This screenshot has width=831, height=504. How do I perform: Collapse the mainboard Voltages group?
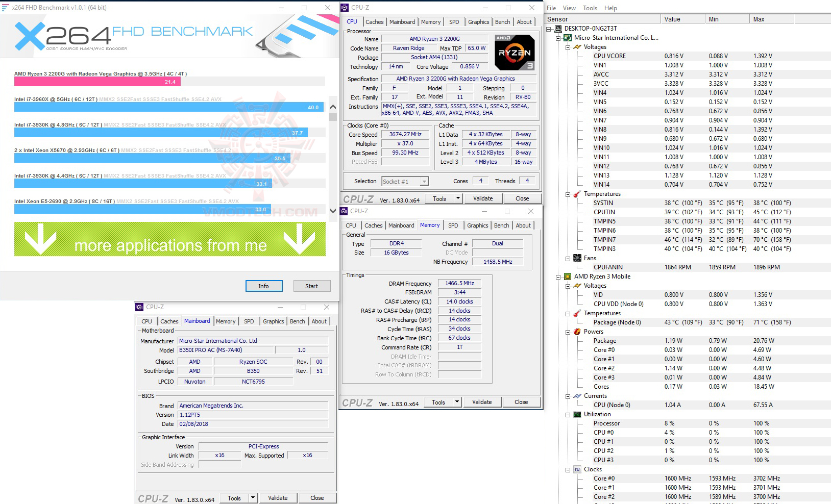coord(568,47)
